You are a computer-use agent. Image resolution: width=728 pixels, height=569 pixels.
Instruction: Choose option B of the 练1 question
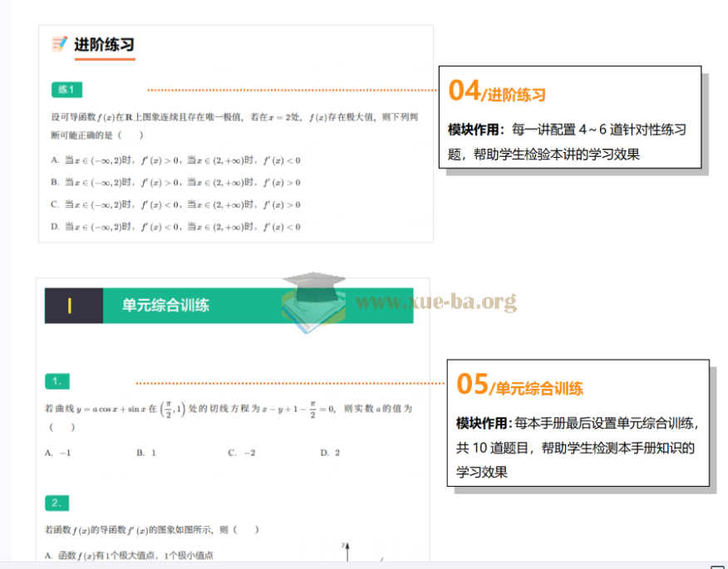point(175,183)
